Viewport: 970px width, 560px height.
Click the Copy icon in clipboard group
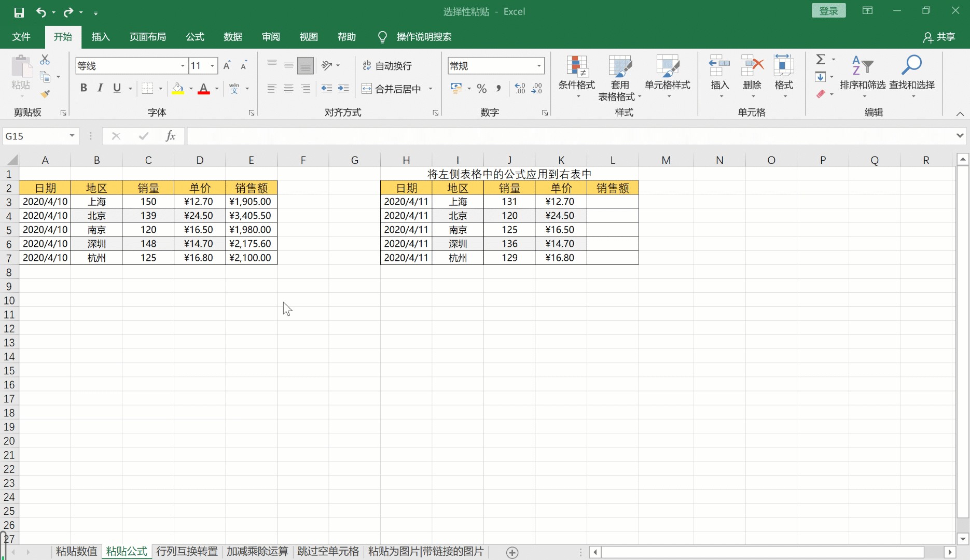coord(46,77)
